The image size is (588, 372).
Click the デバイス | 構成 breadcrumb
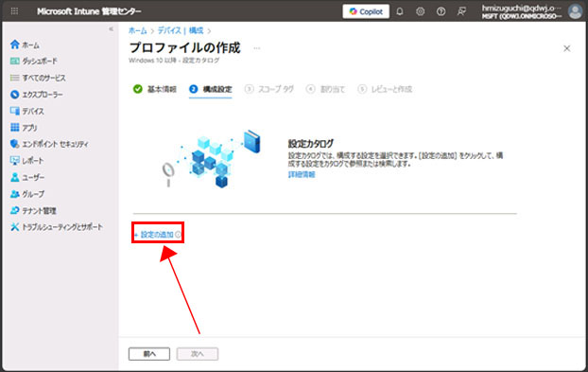click(181, 30)
